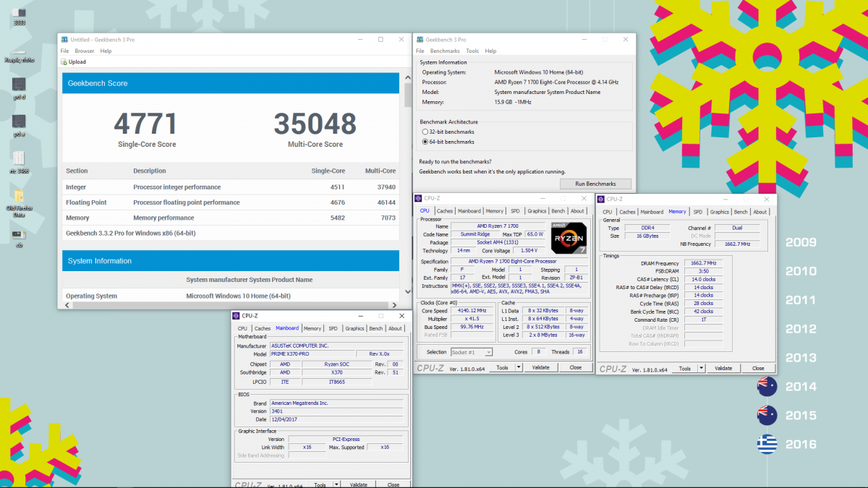Click the 2014 Australian flag icon
This screenshot has height=488, width=868.
(767, 387)
